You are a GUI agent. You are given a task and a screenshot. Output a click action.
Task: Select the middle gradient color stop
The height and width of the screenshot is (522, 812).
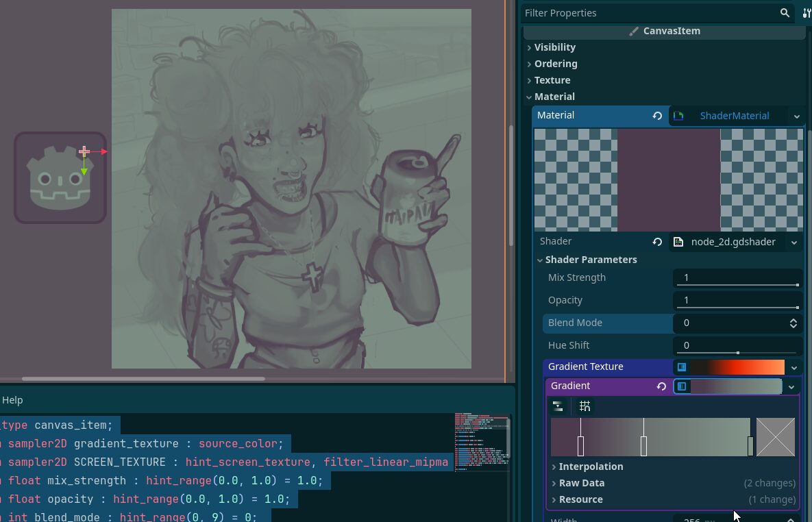pyautogui.click(x=643, y=446)
